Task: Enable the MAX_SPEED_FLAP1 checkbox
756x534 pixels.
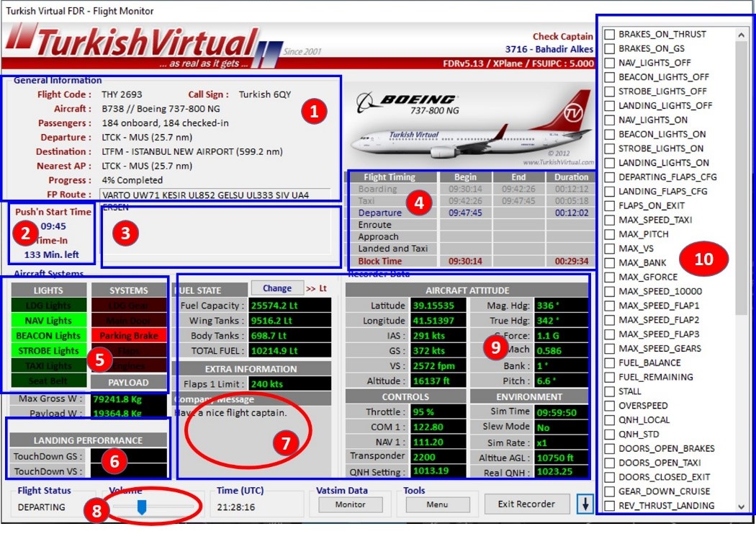Action: click(610, 306)
